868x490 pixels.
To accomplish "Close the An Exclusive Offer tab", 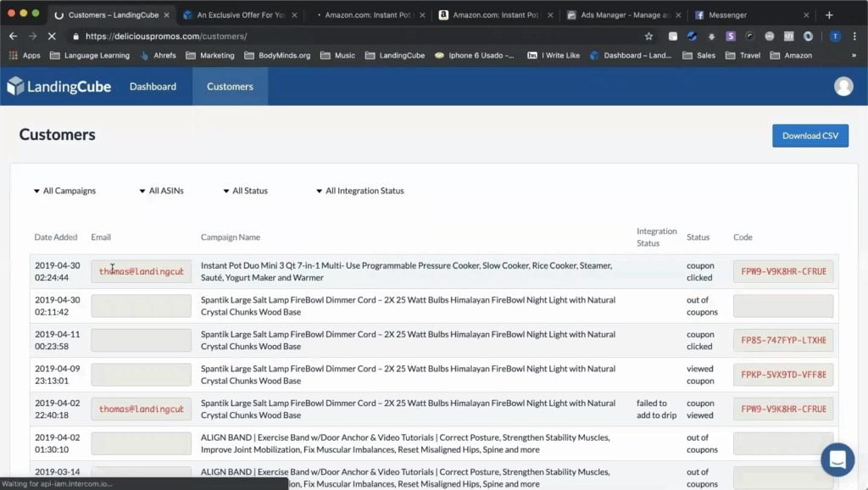I will (x=294, y=15).
